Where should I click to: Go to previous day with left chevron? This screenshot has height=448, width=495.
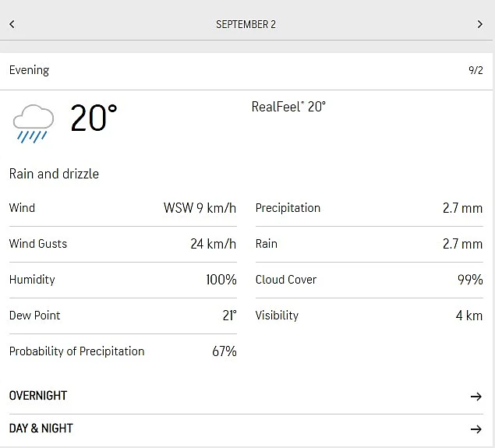point(12,24)
